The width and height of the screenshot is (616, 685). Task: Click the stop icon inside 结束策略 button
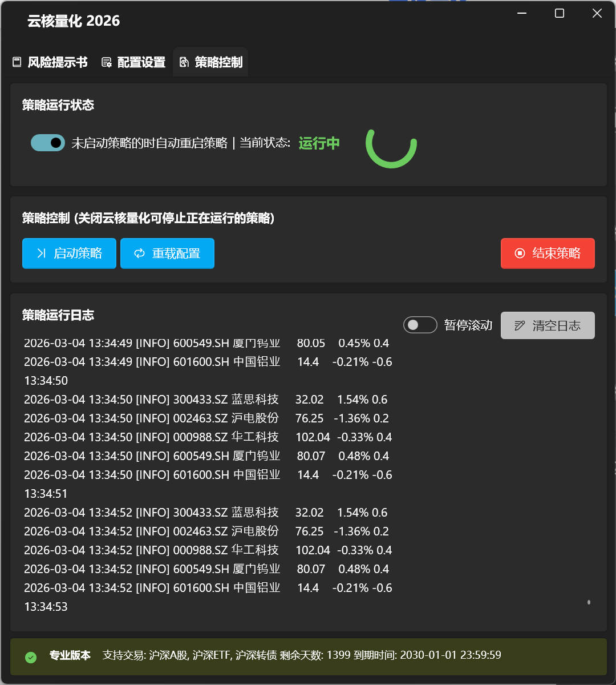coord(520,253)
